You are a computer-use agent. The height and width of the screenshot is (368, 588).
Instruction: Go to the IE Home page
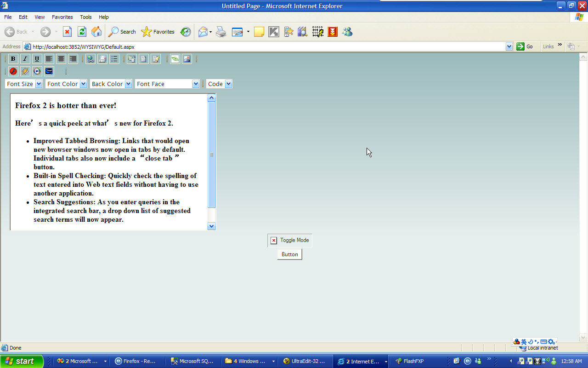pos(96,32)
